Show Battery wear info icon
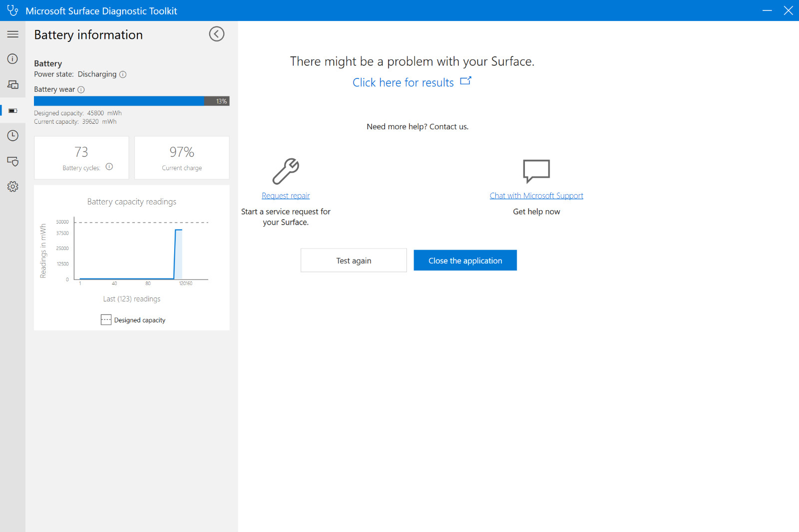799x532 pixels. 81,90
